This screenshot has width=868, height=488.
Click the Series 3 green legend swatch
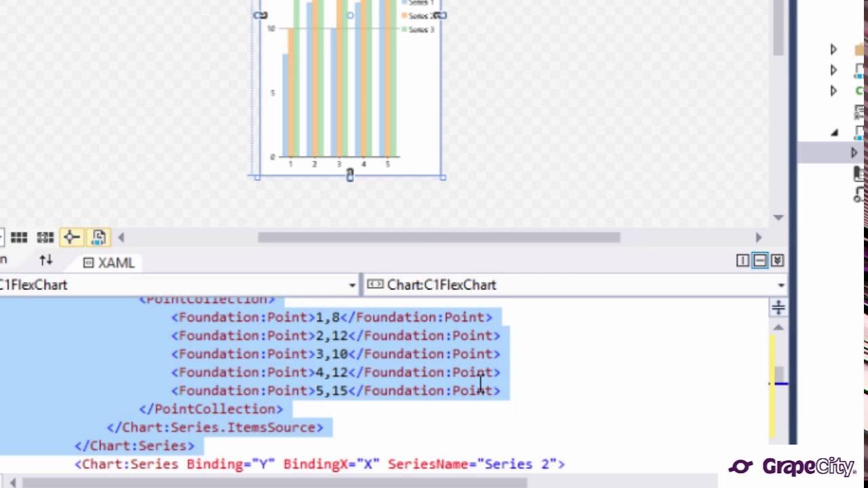click(404, 29)
